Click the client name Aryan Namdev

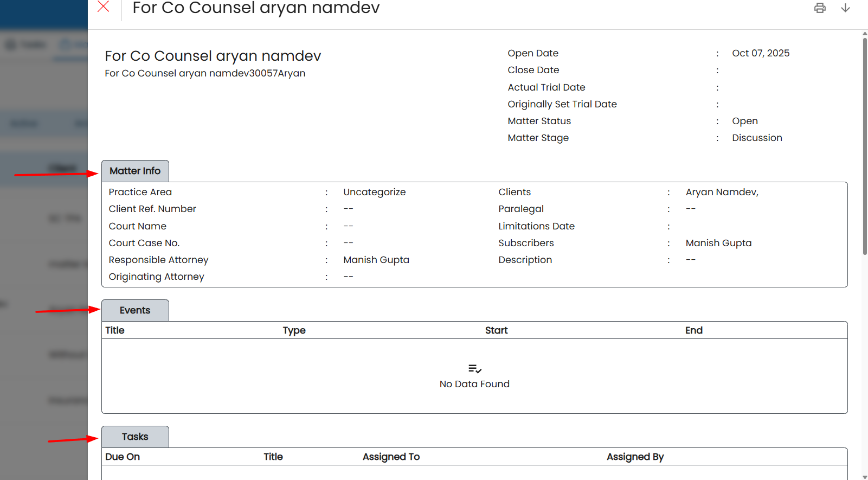click(722, 192)
